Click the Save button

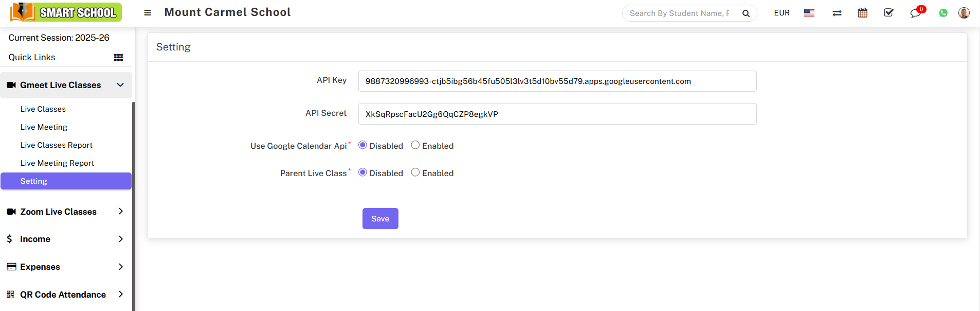[x=380, y=219]
